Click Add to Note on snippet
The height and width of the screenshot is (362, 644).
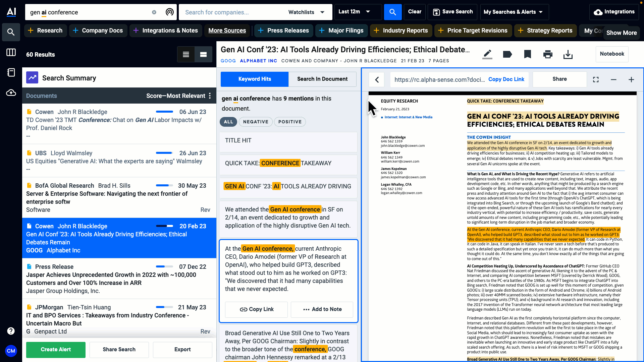pos(322,309)
